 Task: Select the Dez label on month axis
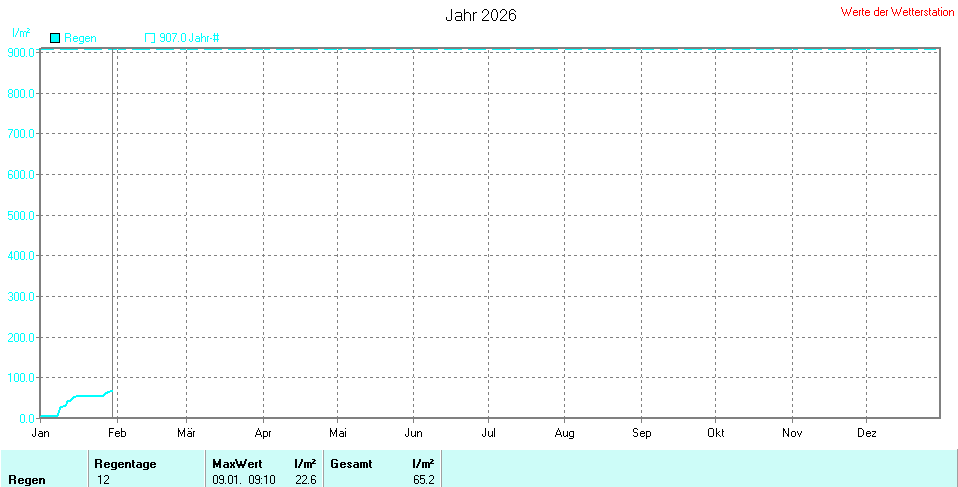click(867, 433)
